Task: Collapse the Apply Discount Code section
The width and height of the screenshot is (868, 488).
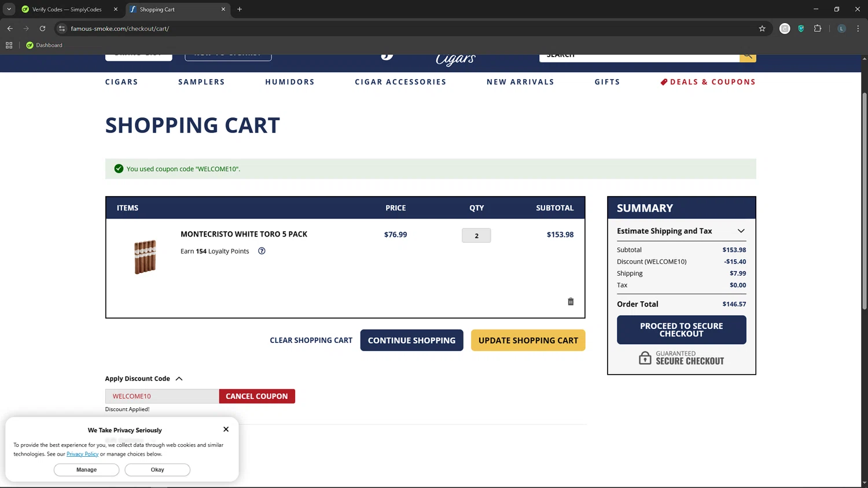Action: tap(144, 379)
